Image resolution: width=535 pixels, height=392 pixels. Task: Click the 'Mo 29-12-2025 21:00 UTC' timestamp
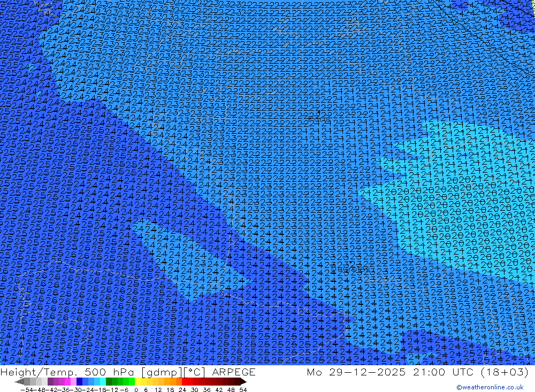point(391,372)
